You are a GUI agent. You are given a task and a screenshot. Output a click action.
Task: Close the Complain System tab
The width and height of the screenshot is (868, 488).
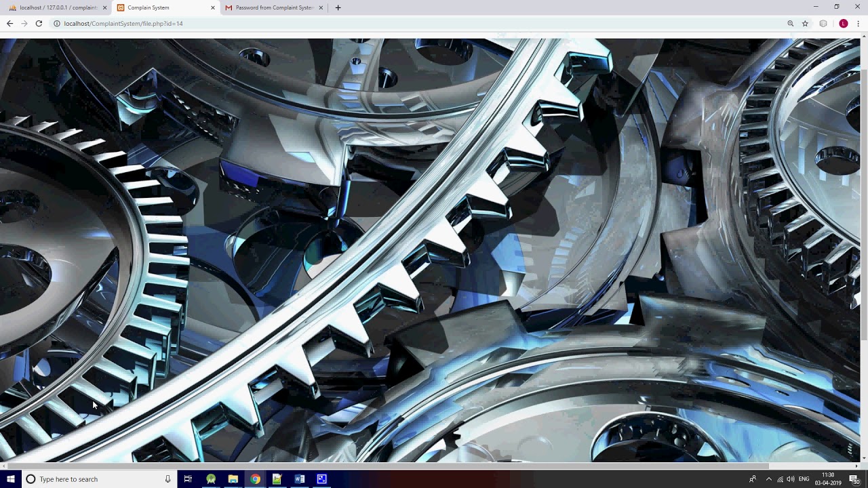click(212, 7)
